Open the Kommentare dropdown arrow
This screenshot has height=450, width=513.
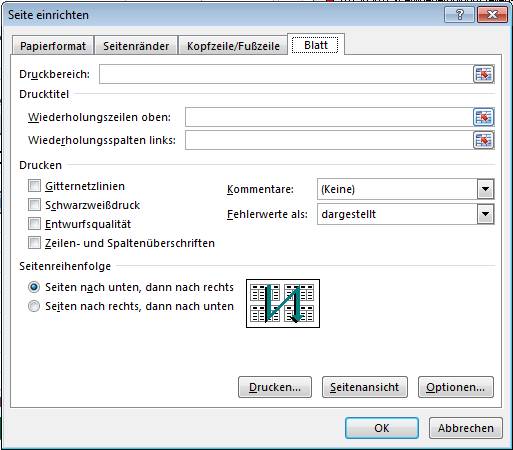pyautogui.click(x=485, y=189)
